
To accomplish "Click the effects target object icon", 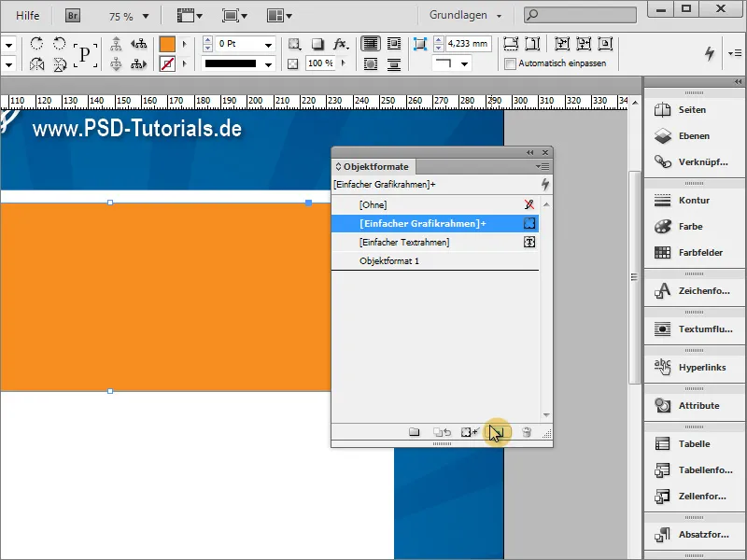I will 294,44.
